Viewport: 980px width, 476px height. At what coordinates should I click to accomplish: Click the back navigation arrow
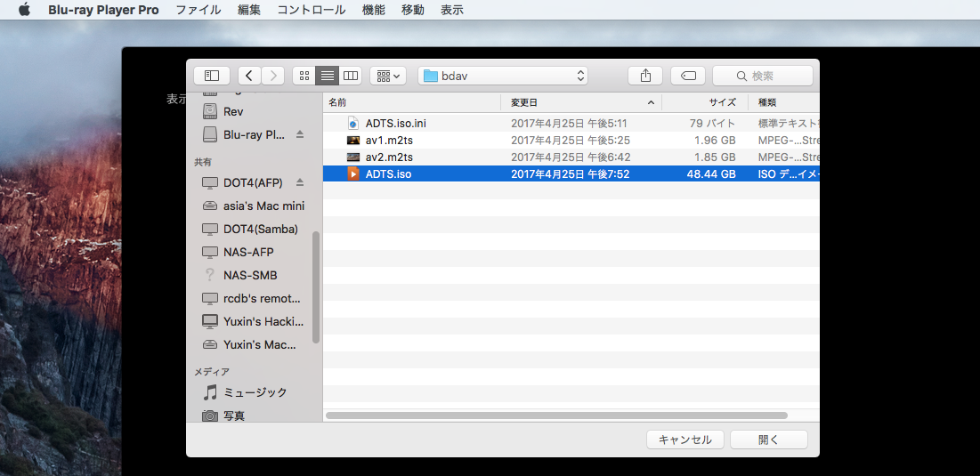[x=250, y=76]
